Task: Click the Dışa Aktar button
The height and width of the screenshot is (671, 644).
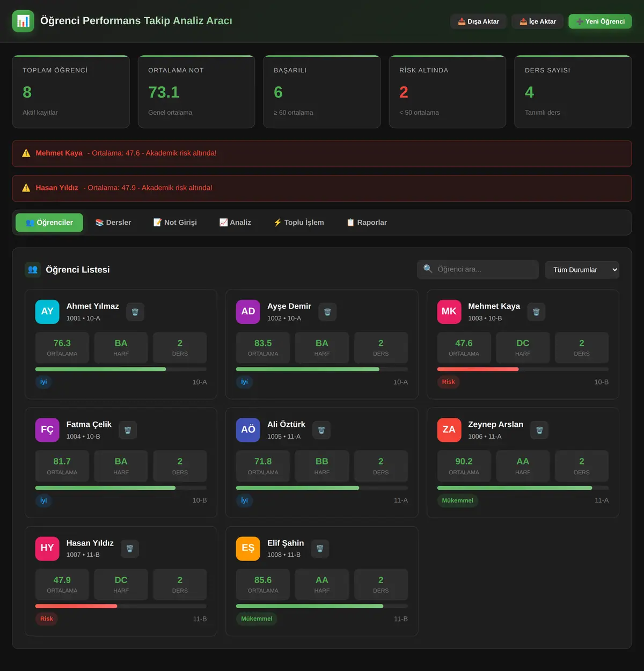Action: pos(478,21)
